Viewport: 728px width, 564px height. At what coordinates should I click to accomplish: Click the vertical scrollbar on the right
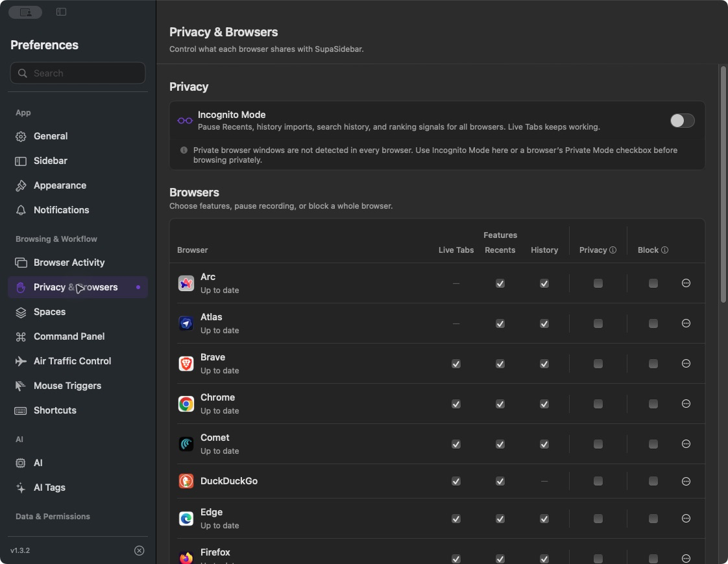pos(723,185)
